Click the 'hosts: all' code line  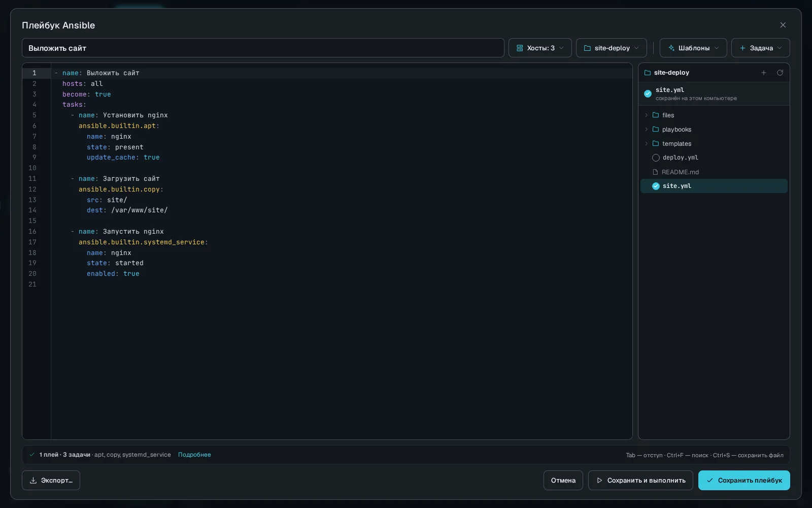pos(83,84)
